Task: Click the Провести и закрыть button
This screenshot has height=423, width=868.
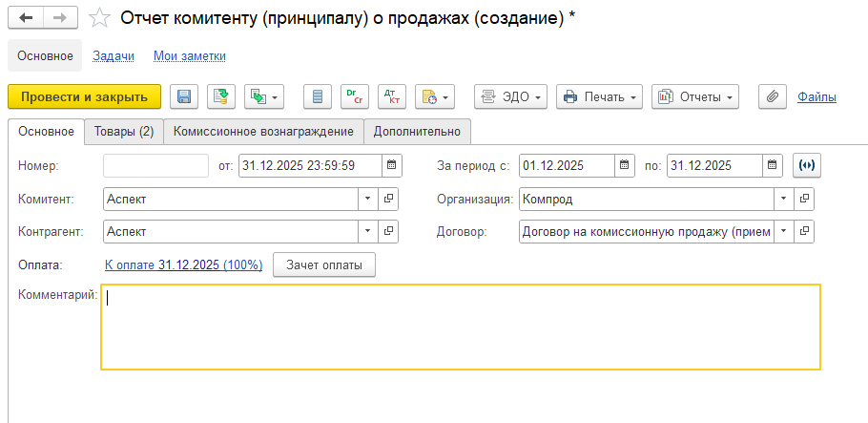Action: click(85, 96)
